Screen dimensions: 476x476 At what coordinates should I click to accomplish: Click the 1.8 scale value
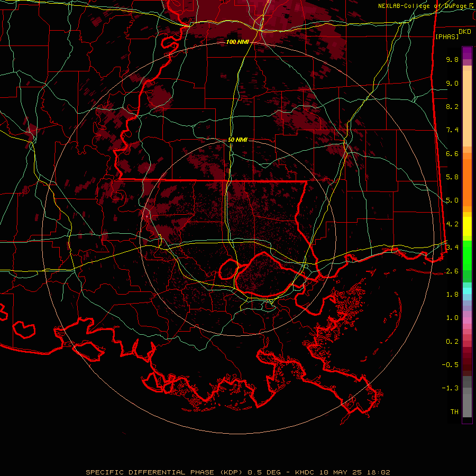(x=452, y=295)
